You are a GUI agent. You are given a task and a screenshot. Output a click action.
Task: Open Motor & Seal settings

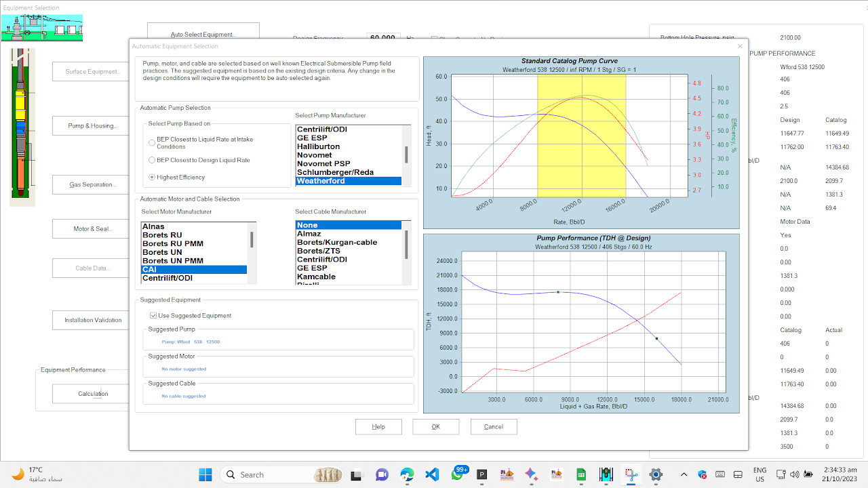pos(92,228)
